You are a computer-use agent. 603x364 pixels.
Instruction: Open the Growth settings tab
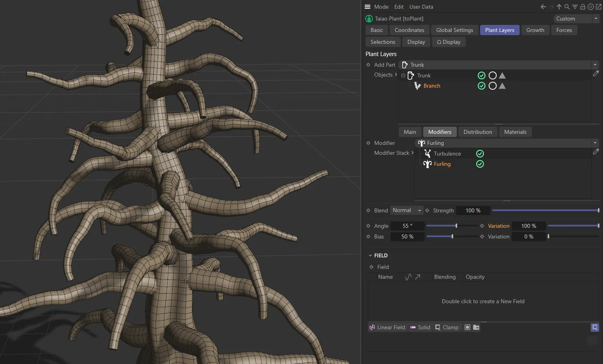point(535,30)
